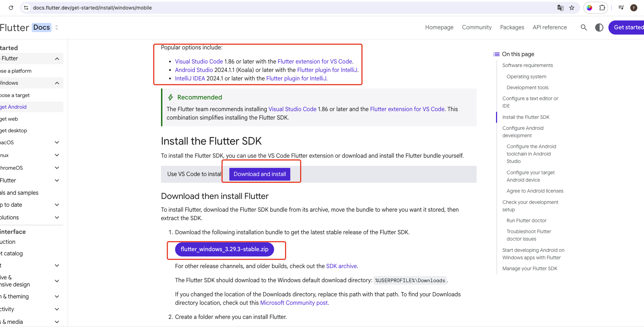
Task: Expand the 'to date' sidebar section
Action: point(57,205)
